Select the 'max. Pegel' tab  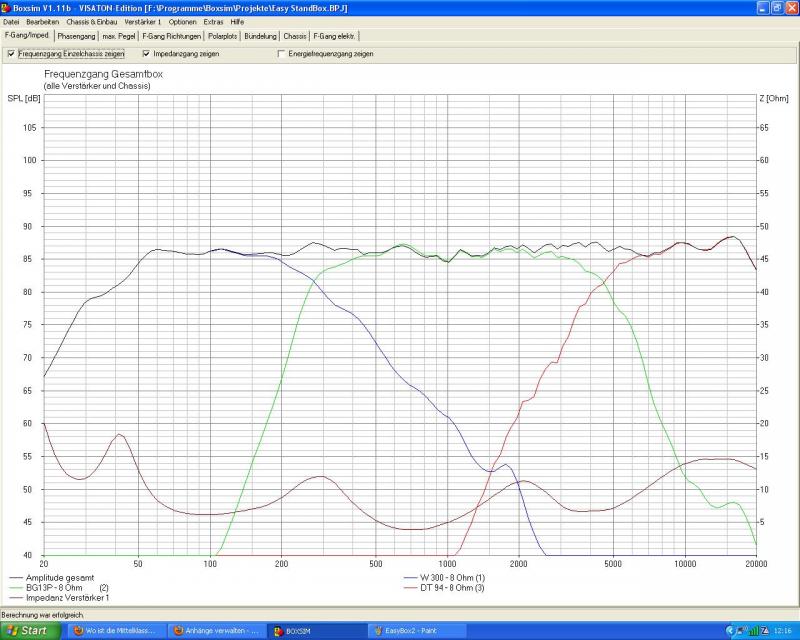click(x=120, y=36)
